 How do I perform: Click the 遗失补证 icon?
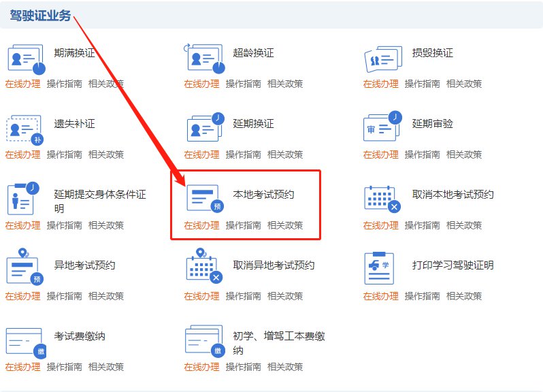point(25,130)
